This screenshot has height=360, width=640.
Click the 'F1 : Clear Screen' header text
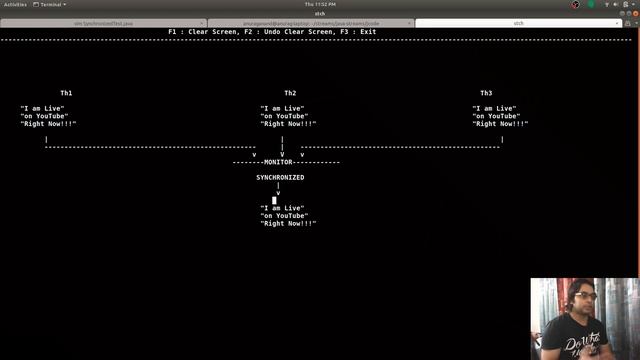pyautogui.click(x=202, y=31)
